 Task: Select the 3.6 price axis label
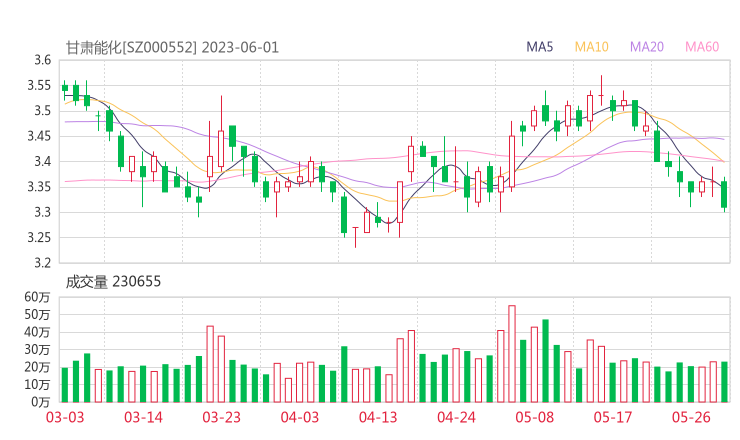click(x=42, y=60)
